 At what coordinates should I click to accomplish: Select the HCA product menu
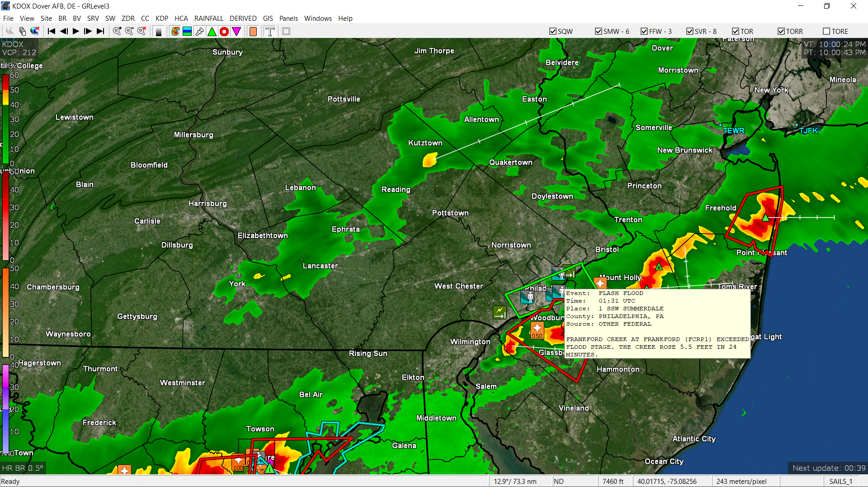pos(181,19)
